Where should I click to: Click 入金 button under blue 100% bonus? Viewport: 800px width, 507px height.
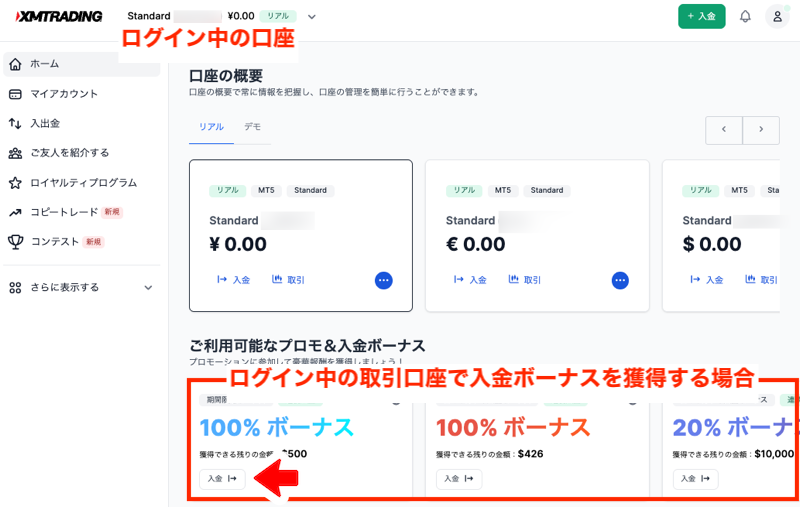click(x=222, y=478)
